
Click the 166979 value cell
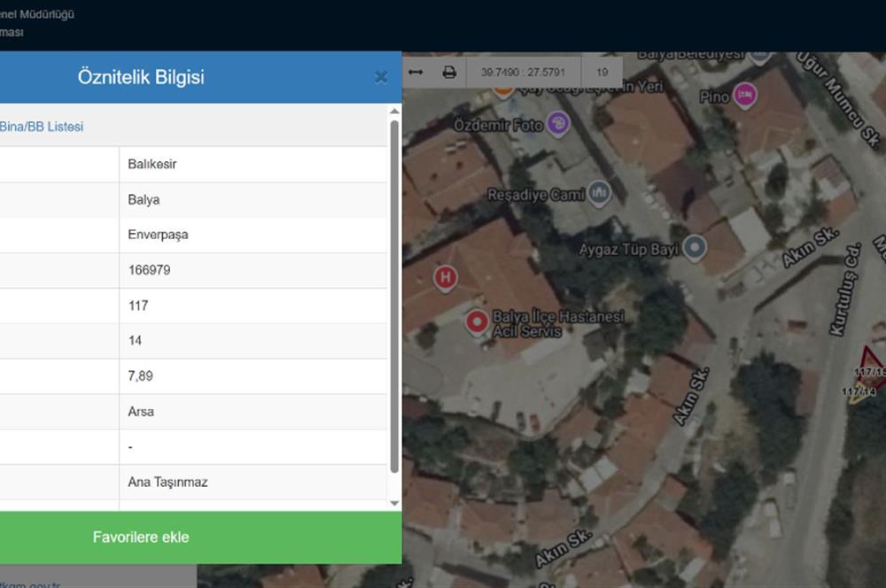pos(253,270)
